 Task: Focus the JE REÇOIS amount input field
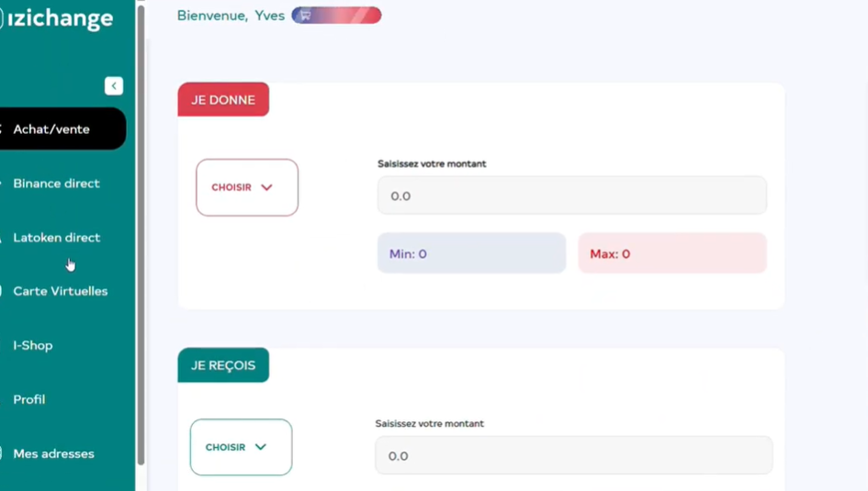tap(573, 455)
